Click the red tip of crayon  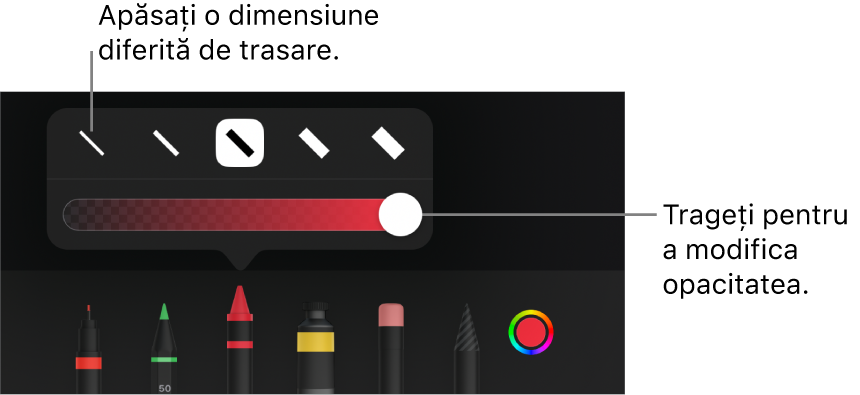[x=240, y=300]
